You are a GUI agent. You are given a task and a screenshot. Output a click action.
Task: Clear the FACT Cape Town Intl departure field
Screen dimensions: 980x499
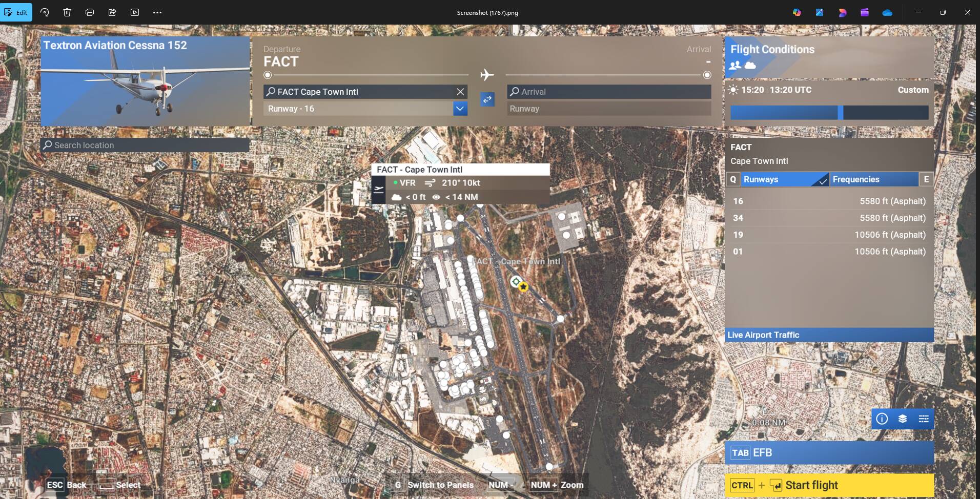coord(460,92)
